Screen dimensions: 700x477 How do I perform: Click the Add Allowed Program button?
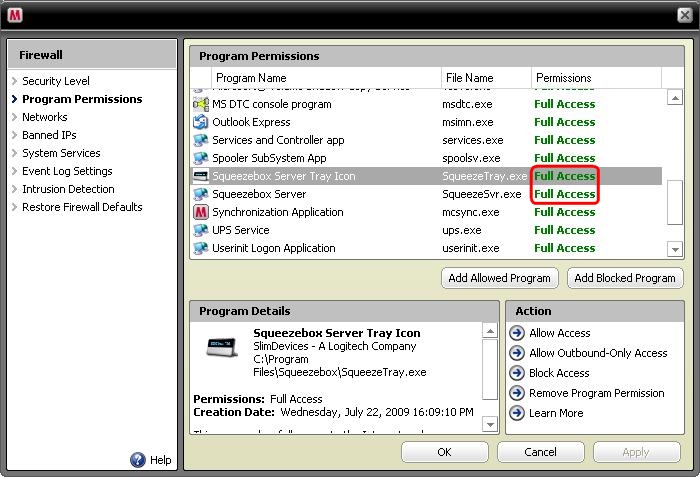(x=500, y=278)
